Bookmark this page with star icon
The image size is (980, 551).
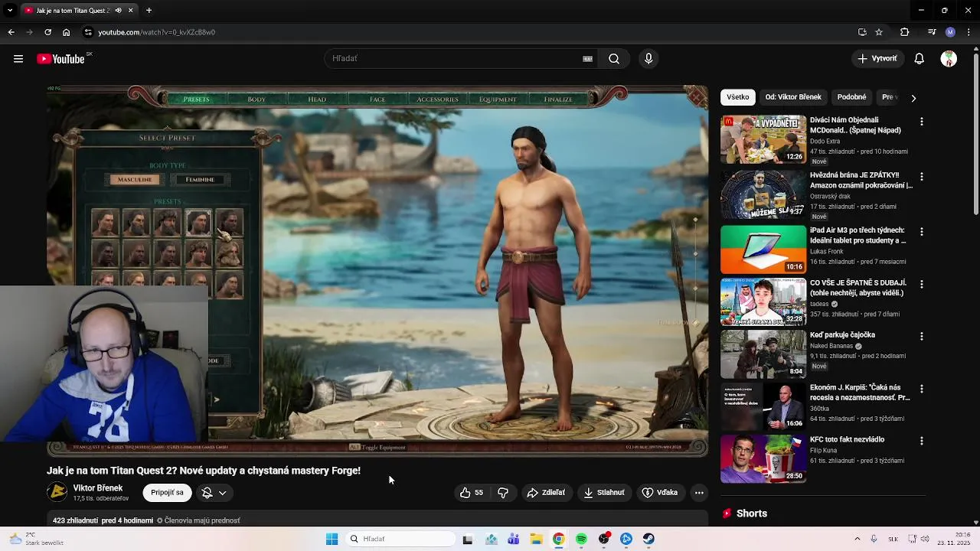point(879,32)
